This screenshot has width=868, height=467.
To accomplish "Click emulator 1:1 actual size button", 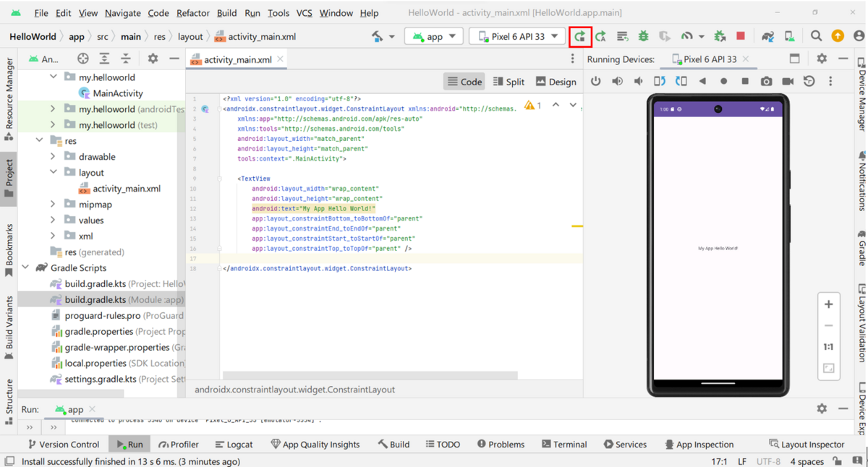I will [829, 347].
